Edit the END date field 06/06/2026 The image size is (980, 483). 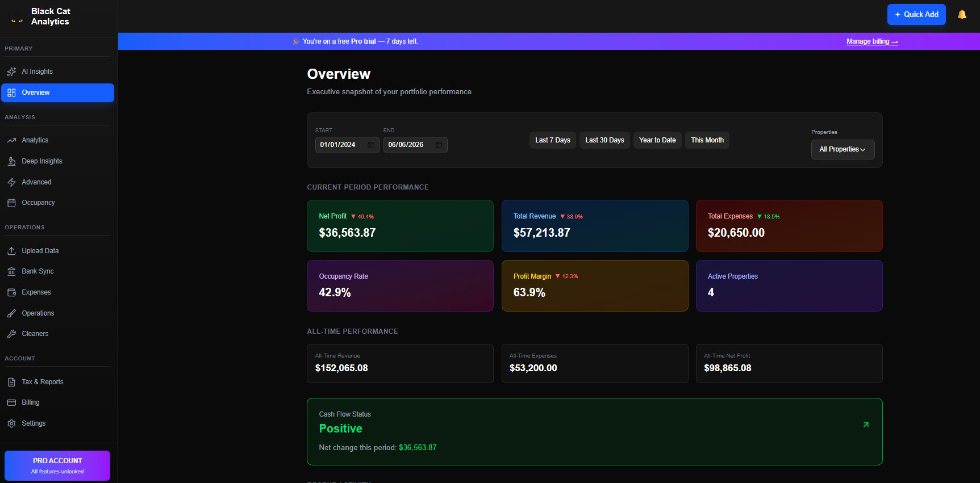pos(415,145)
